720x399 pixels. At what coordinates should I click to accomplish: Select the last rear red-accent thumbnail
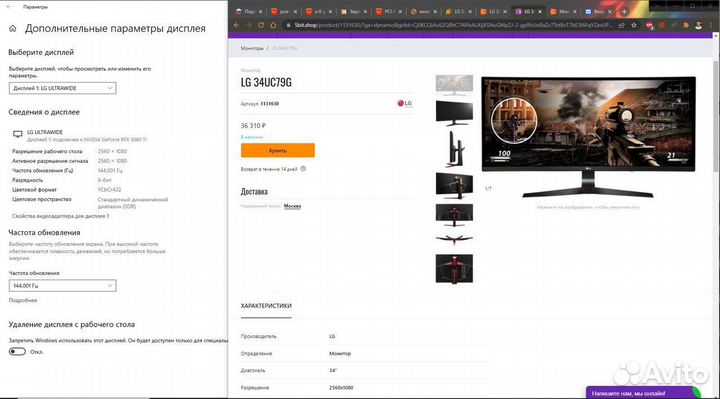[454, 269]
